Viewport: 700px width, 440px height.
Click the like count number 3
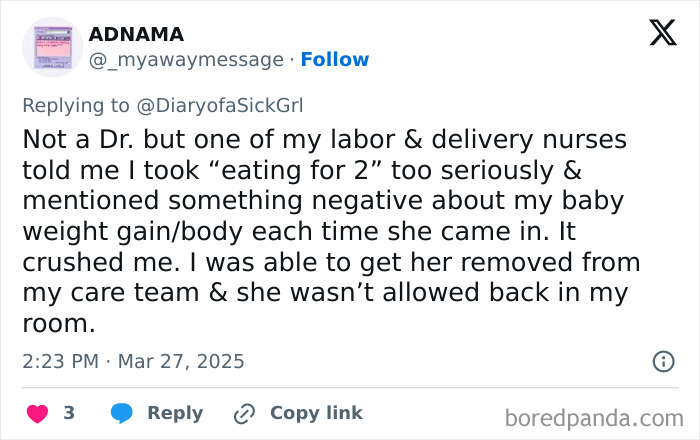[x=69, y=413]
